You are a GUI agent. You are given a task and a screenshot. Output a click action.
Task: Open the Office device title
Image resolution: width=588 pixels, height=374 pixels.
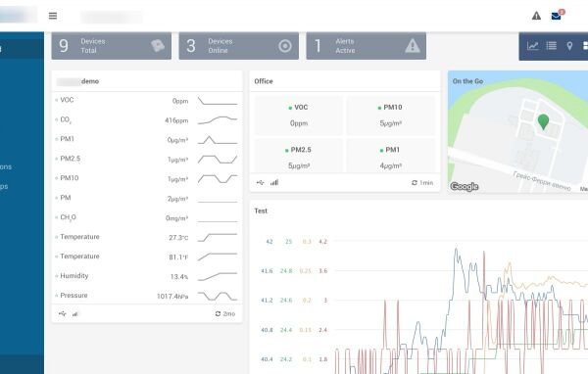264,81
